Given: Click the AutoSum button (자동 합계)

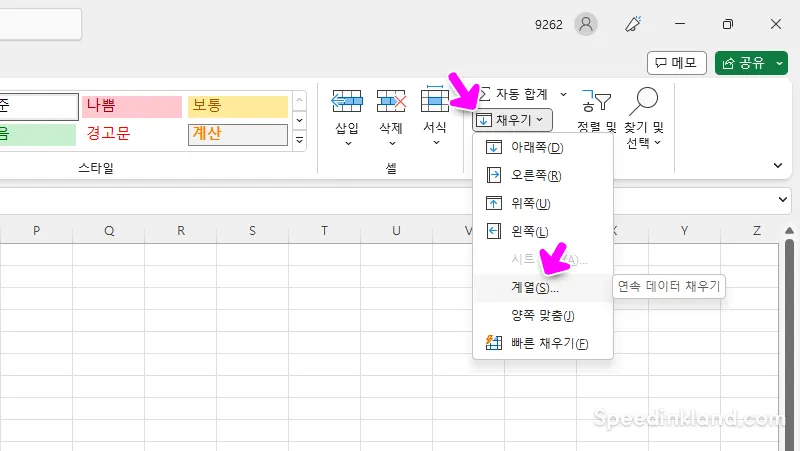Looking at the screenshot, I should (514, 94).
